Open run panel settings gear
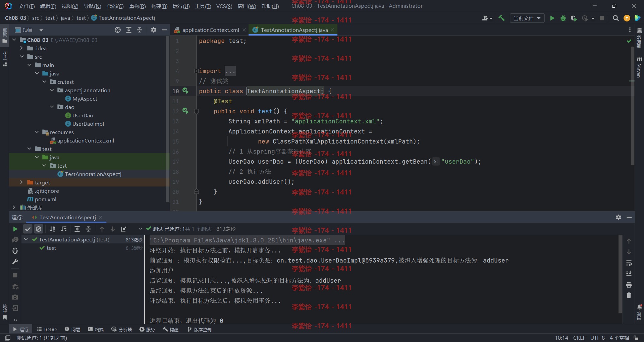 619,217
